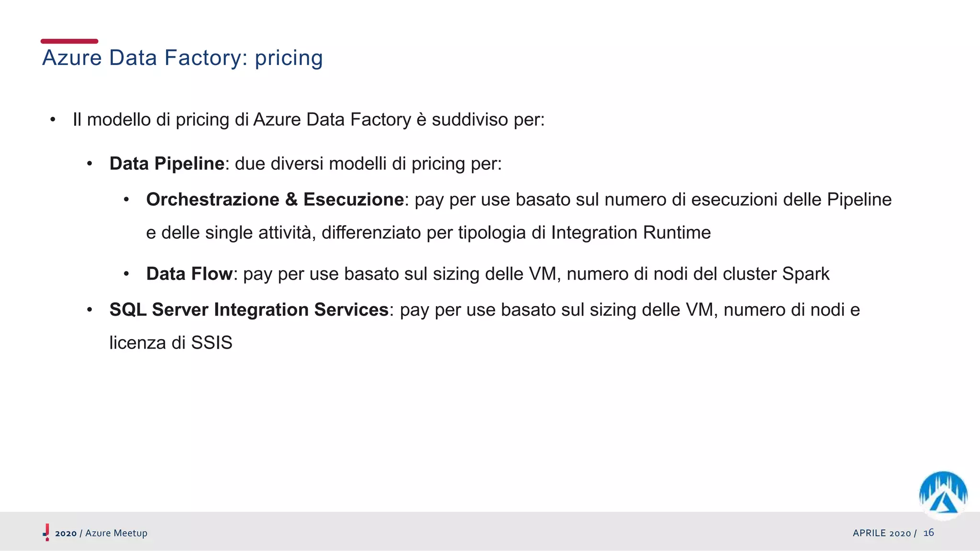Click SQL Server Integration Services text

(x=249, y=309)
